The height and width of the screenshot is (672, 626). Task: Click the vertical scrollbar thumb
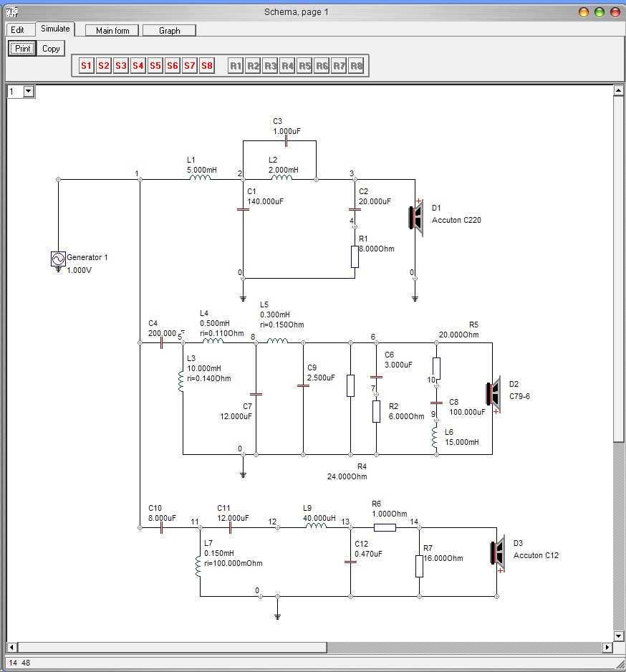pos(618,269)
